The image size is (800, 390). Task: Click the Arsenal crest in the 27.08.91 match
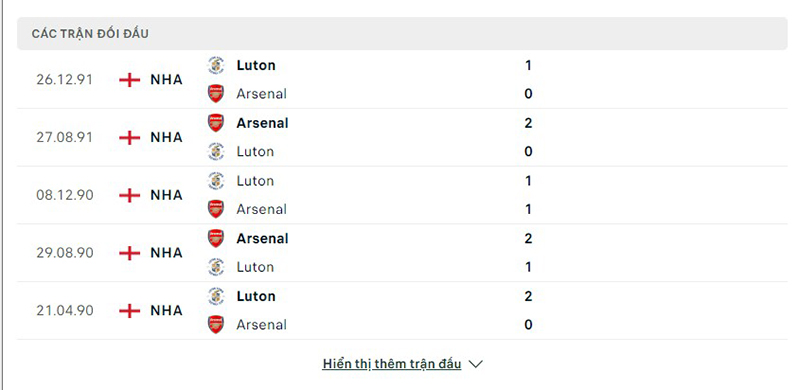[x=216, y=123]
